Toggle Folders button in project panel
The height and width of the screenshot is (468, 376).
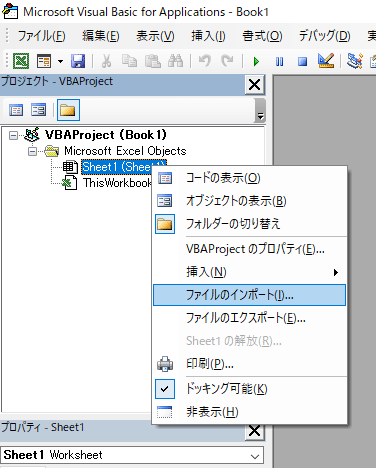pyautogui.click(x=68, y=110)
